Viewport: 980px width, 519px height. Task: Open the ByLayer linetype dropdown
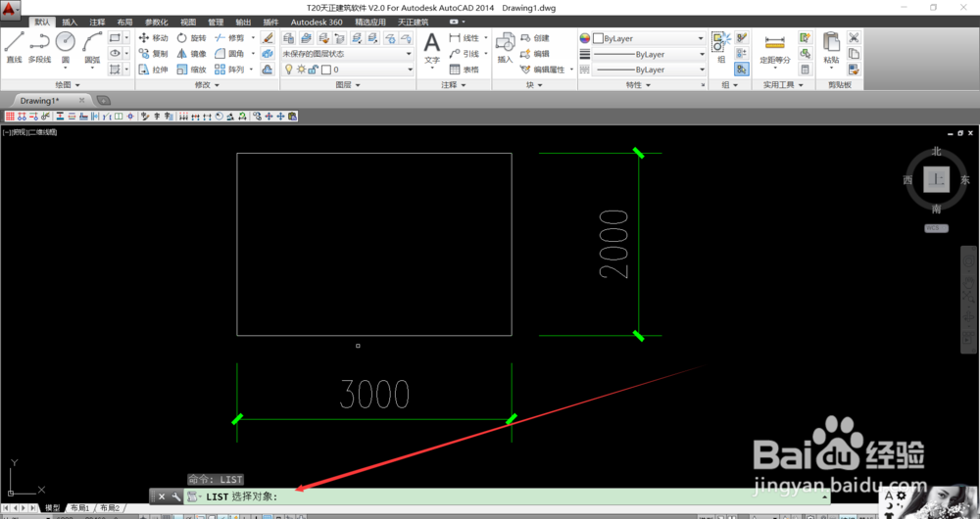click(x=649, y=70)
